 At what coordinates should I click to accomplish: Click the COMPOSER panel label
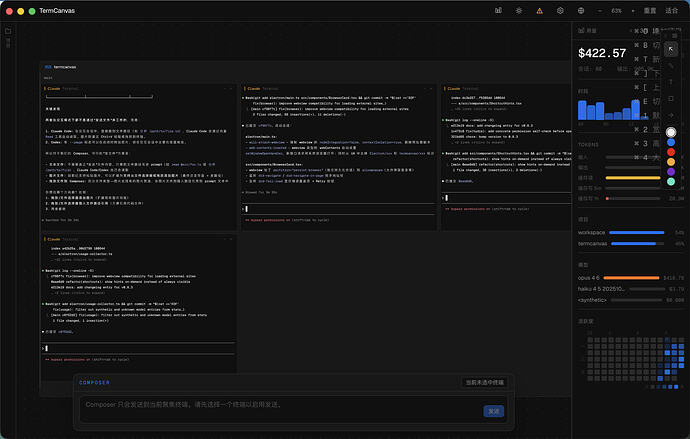click(94, 383)
